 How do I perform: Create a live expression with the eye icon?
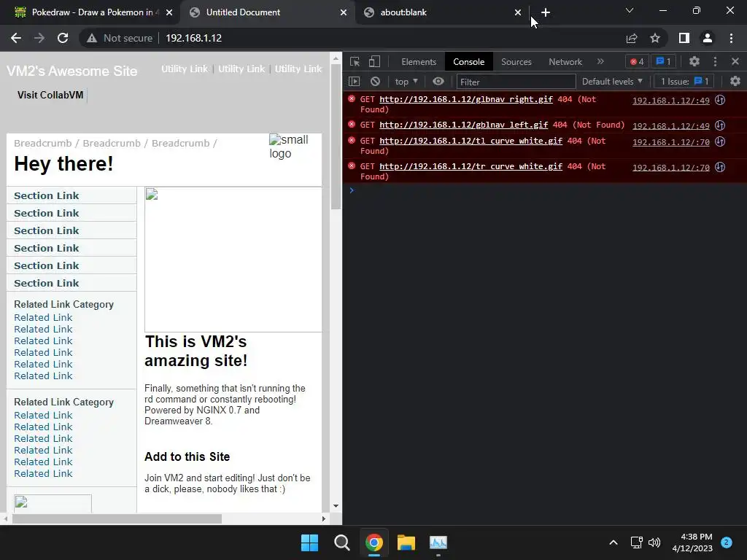tap(438, 82)
